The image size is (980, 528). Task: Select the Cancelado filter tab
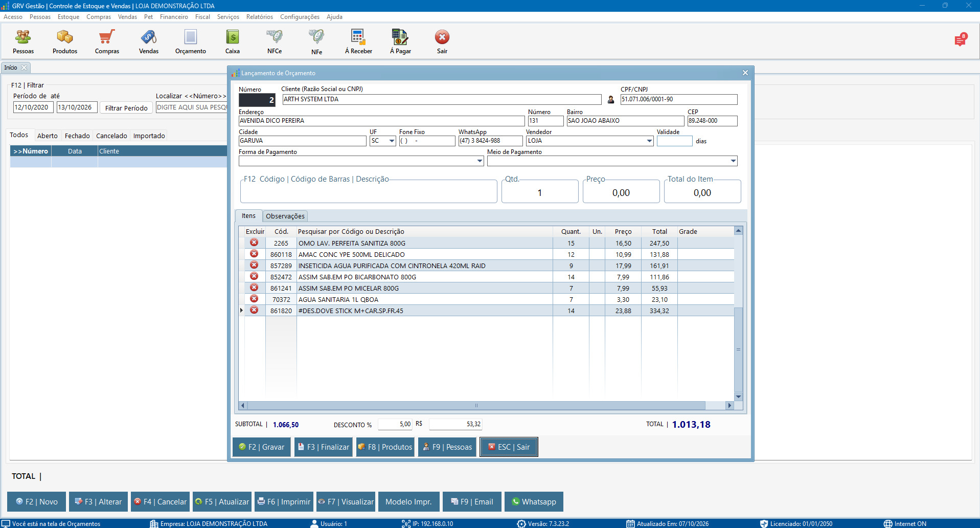(111, 136)
